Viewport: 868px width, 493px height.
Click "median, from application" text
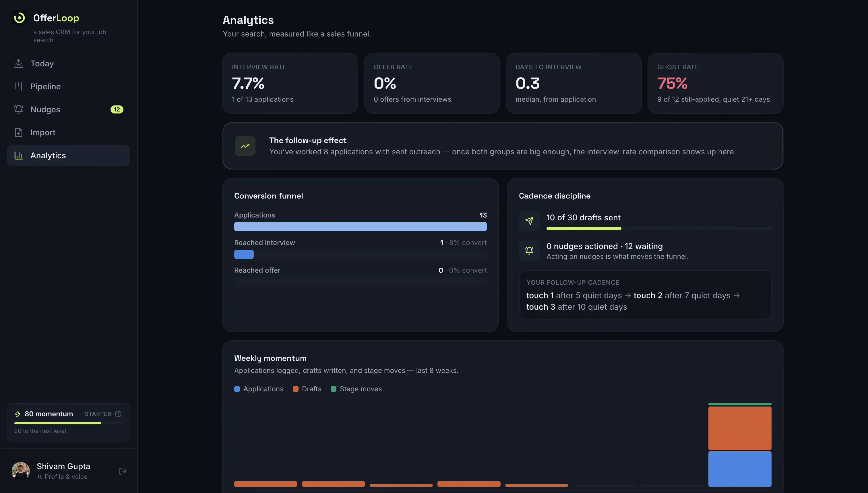click(x=556, y=99)
